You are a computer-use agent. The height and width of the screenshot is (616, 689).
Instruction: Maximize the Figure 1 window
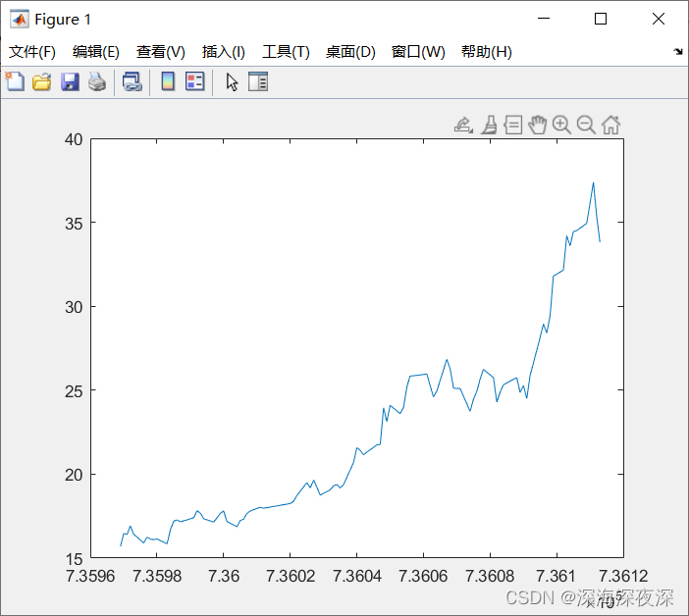click(601, 19)
